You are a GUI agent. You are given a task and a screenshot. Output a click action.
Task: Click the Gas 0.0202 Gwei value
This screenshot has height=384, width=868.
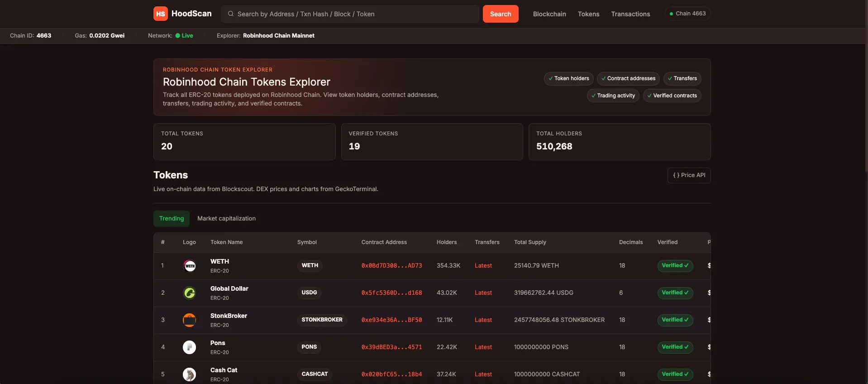(x=107, y=36)
